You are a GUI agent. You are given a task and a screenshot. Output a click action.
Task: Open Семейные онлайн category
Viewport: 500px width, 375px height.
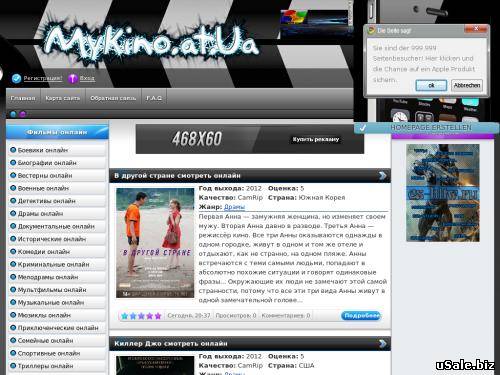[x=57, y=340]
